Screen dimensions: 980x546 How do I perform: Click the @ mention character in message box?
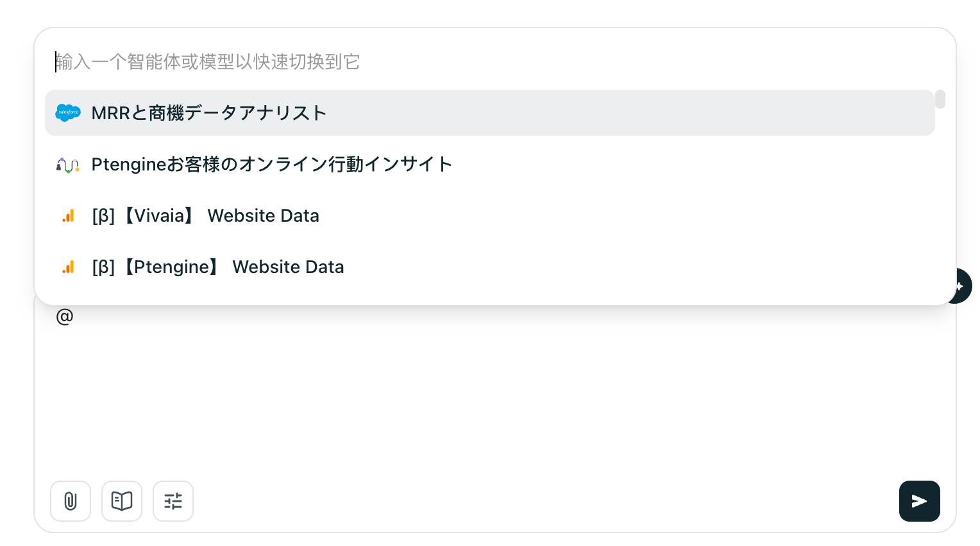(x=65, y=317)
